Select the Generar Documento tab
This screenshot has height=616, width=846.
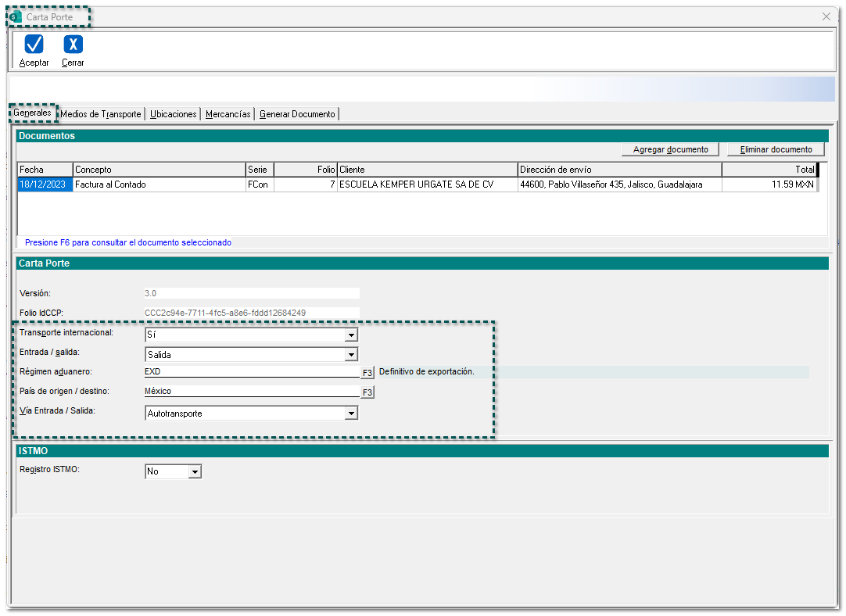(297, 114)
